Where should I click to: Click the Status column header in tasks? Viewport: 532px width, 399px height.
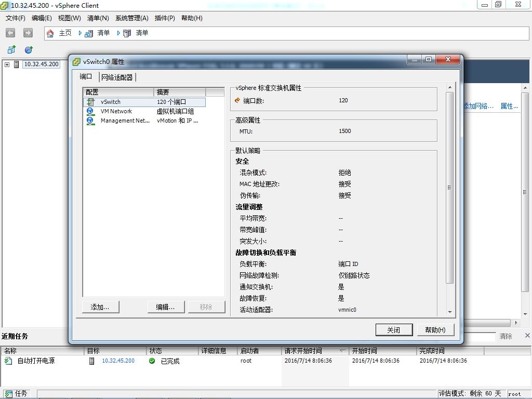point(172,351)
